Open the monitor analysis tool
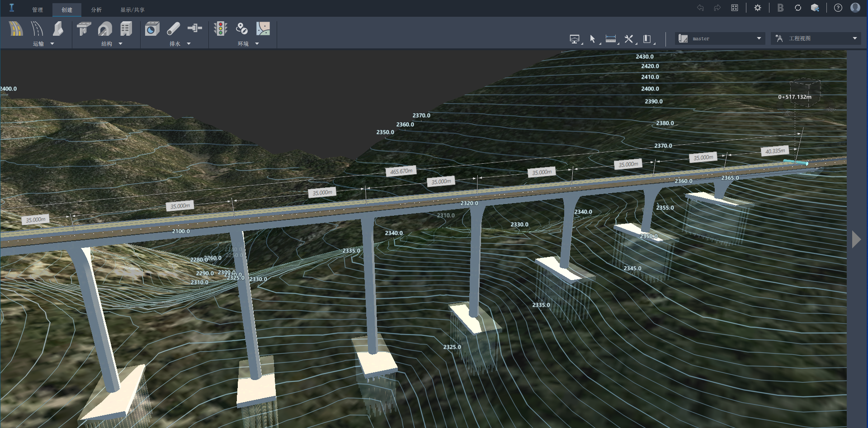The height and width of the screenshot is (428, 868). (x=575, y=39)
